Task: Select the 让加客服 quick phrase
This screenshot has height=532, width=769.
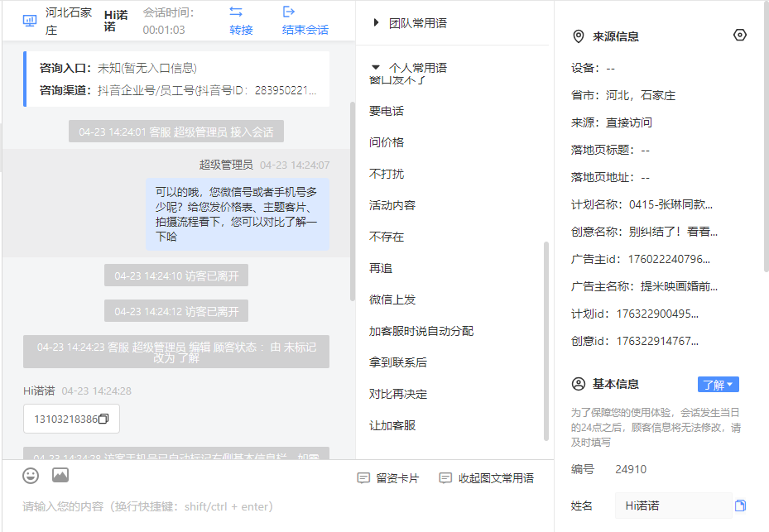Action: coord(392,425)
